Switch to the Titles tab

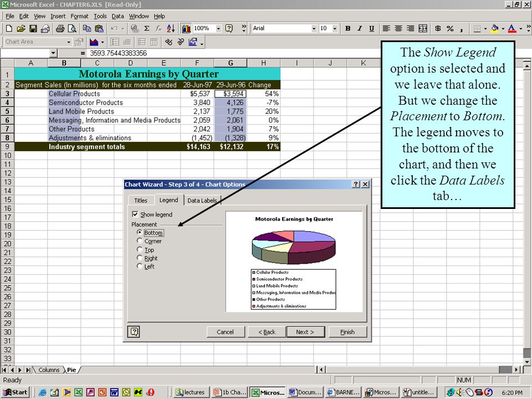(x=141, y=201)
